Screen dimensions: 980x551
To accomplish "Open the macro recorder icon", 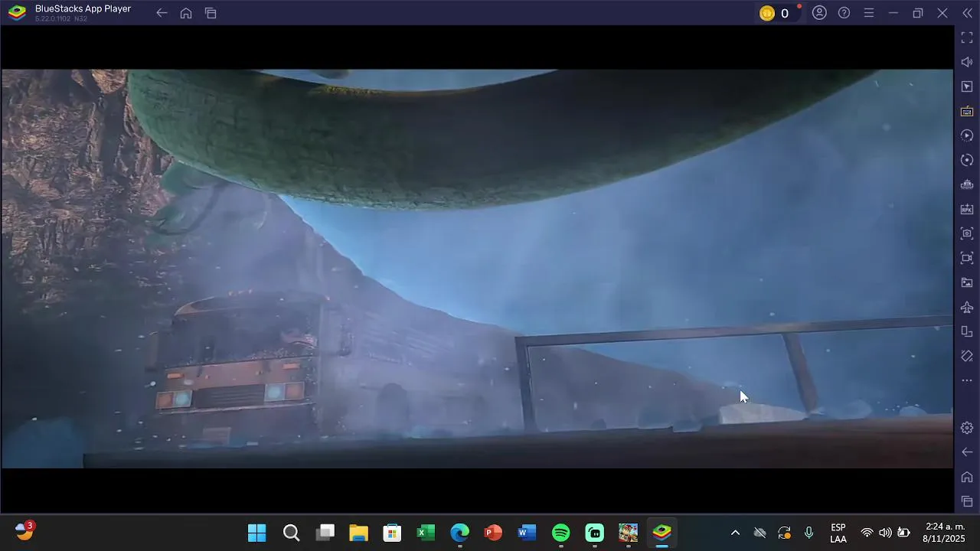I will (x=967, y=135).
